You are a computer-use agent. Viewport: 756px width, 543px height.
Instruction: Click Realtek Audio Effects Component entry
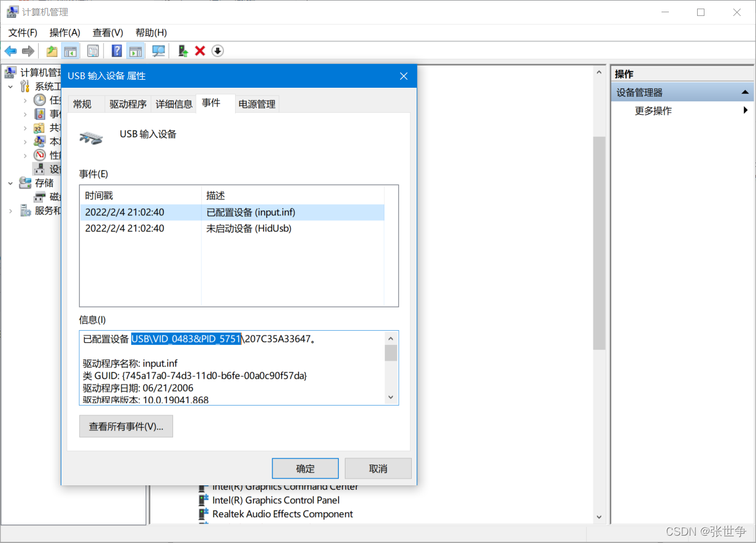[x=282, y=514]
